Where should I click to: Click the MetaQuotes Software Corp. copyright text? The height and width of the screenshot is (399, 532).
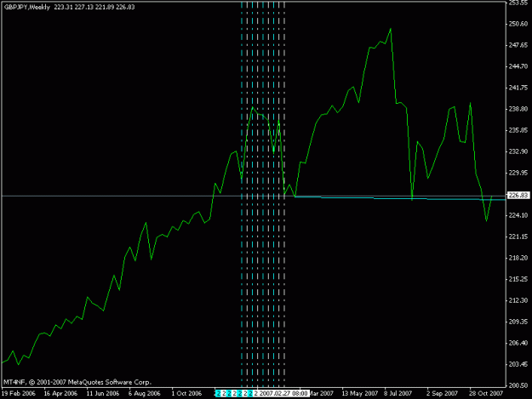coord(77,382)
